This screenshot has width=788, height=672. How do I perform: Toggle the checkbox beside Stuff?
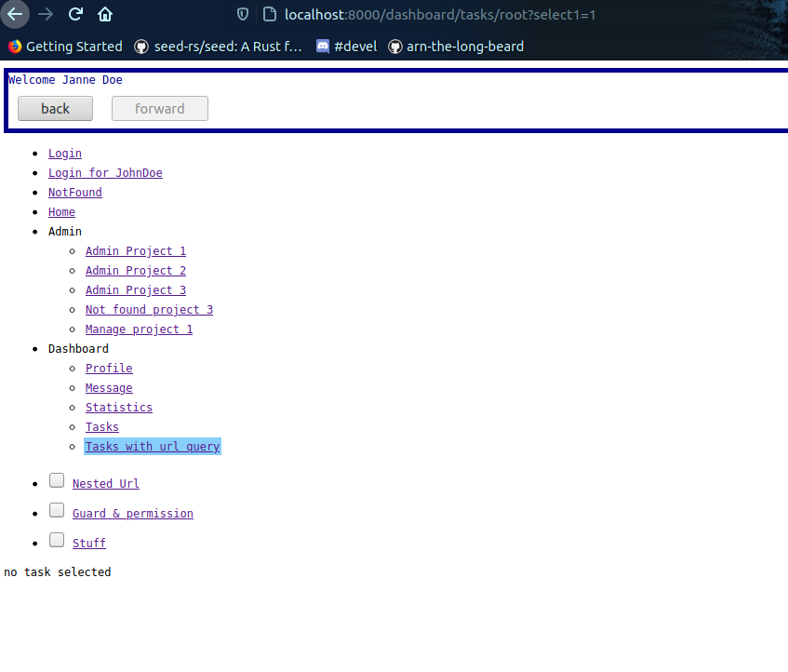click(57, 540)
